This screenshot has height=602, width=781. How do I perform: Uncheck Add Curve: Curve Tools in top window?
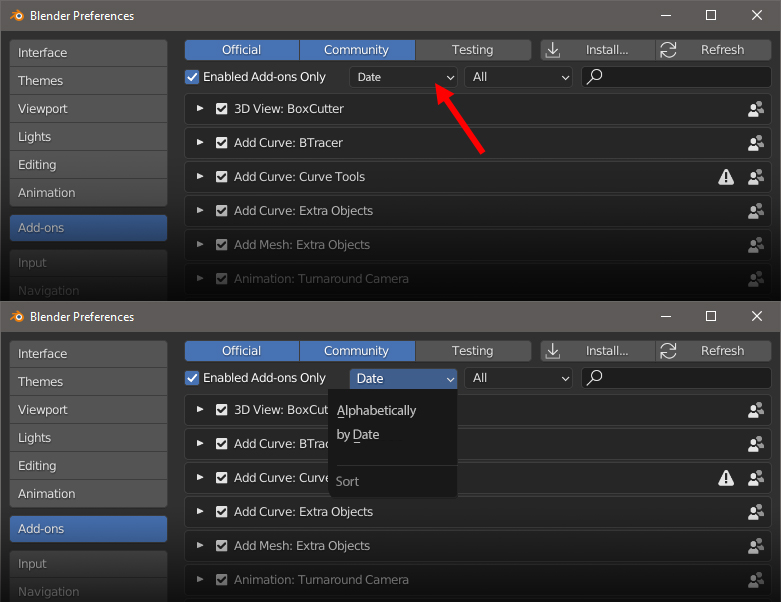222,177
